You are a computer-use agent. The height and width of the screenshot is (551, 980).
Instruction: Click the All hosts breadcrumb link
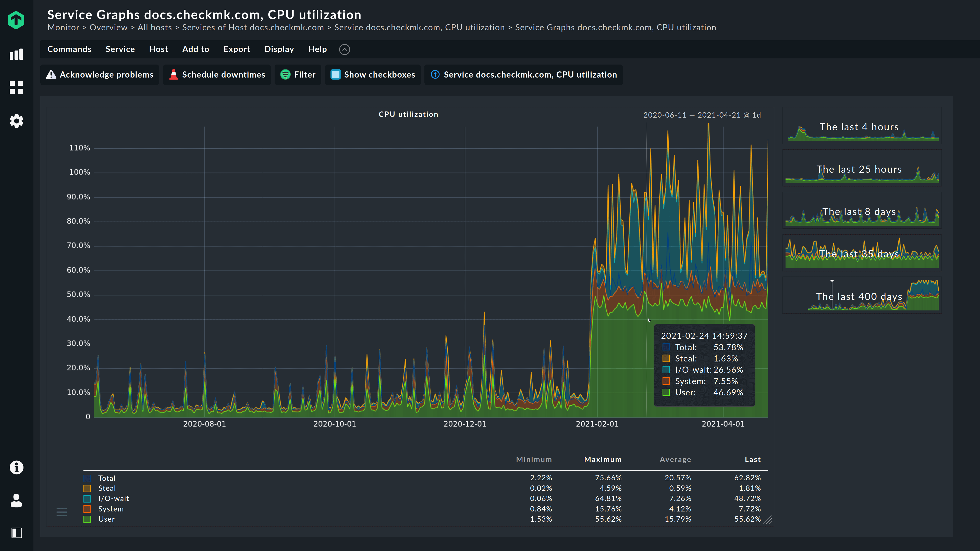point(154,27)
